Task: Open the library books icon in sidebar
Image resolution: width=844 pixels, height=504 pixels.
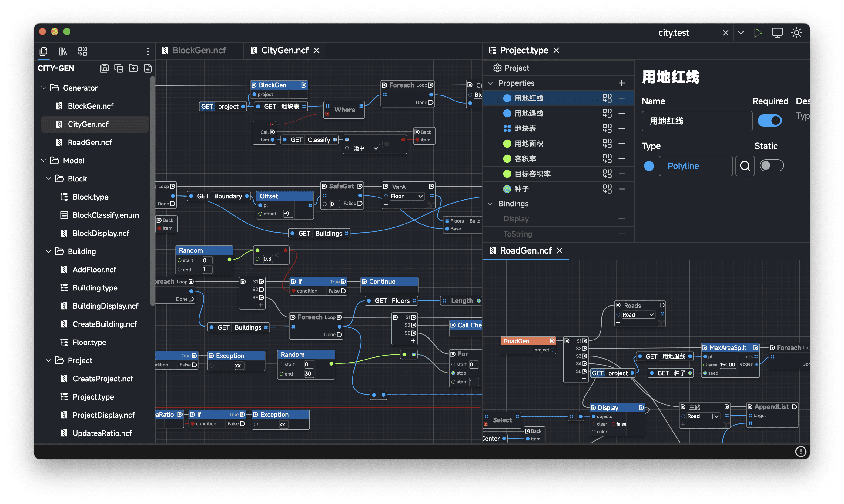Action: coord(62,51)
